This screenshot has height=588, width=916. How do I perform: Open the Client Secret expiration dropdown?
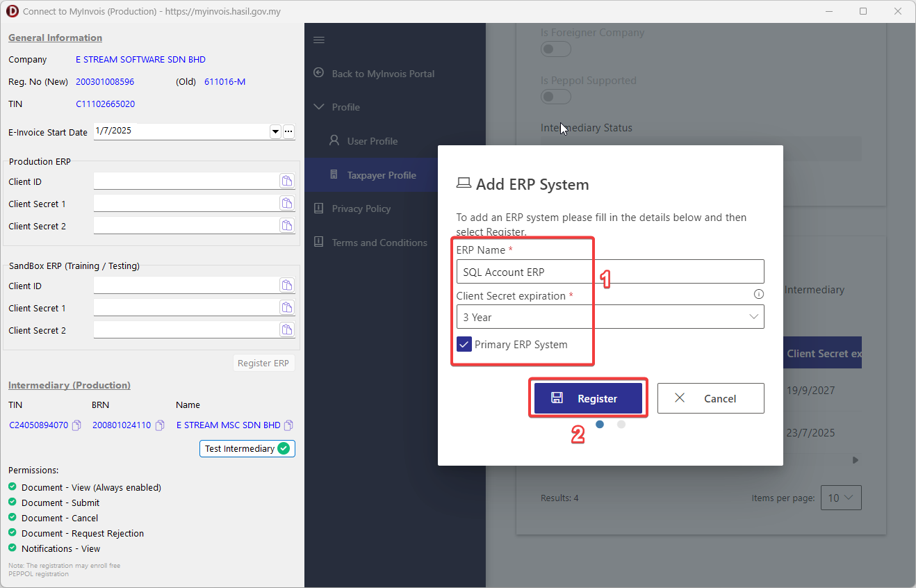[610, 317]
